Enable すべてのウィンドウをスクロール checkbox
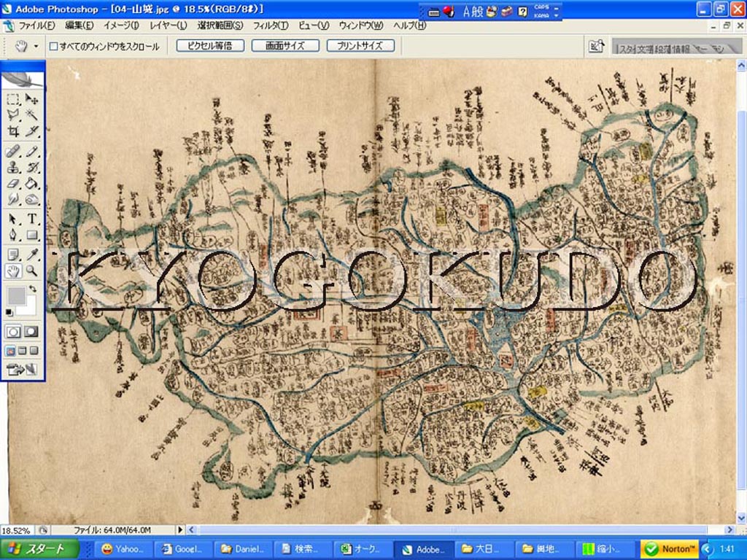Viewport: 747px width, 560px height. (54, 46)
